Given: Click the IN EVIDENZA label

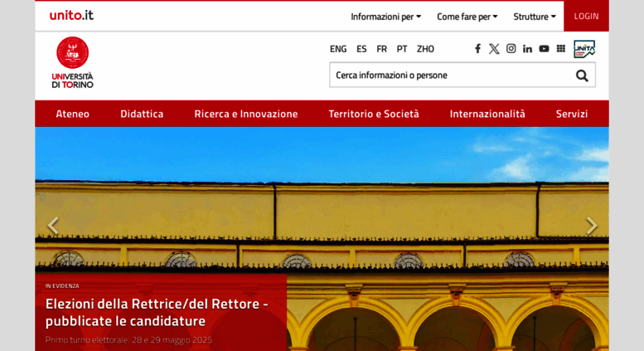Looking at the screenshot, I should [62, 285].
